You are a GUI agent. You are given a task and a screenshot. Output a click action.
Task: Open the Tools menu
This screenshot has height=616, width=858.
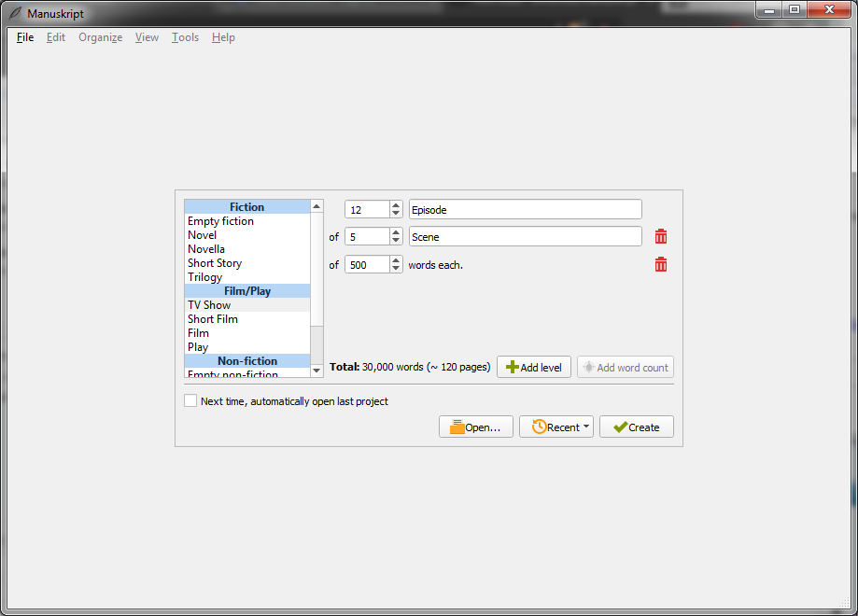(184, 37)
